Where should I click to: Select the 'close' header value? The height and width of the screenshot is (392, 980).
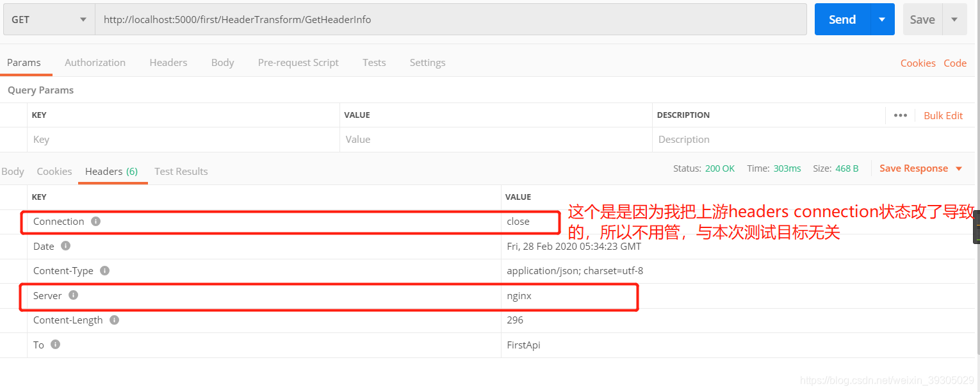click(x=518, y=222)
